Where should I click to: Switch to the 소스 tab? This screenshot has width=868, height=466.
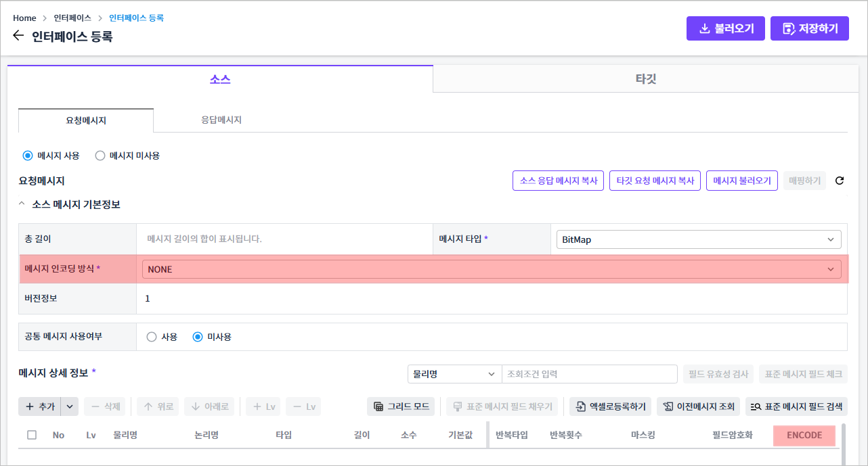pos(220,79)
